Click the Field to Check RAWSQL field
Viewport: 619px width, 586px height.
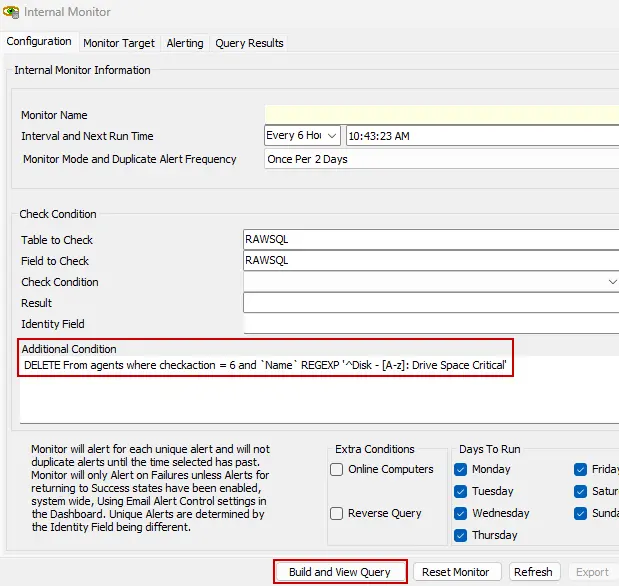click(431, 260)
